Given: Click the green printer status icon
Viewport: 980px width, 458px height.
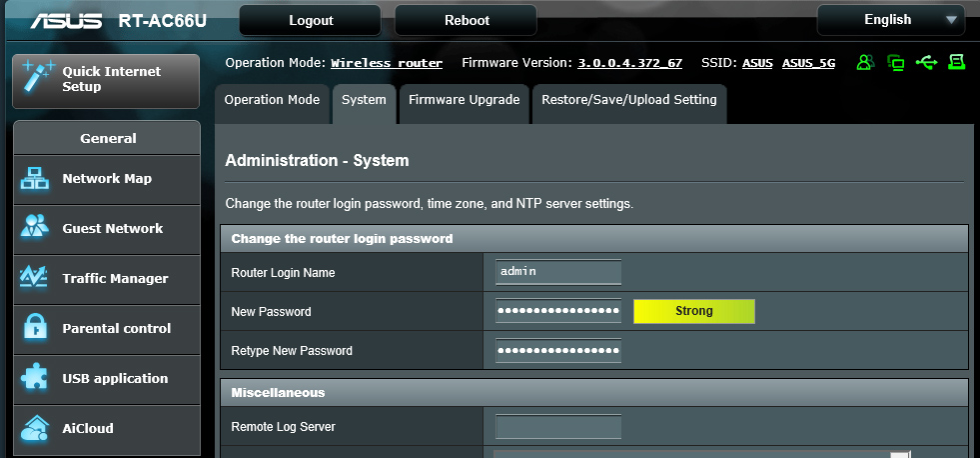Looking at the screenshot, I should tap(956, 63).
